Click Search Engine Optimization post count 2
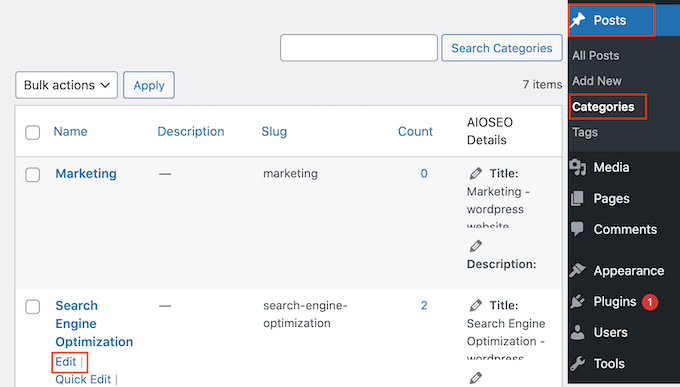The image size is (680, 387). coord(424,305)
